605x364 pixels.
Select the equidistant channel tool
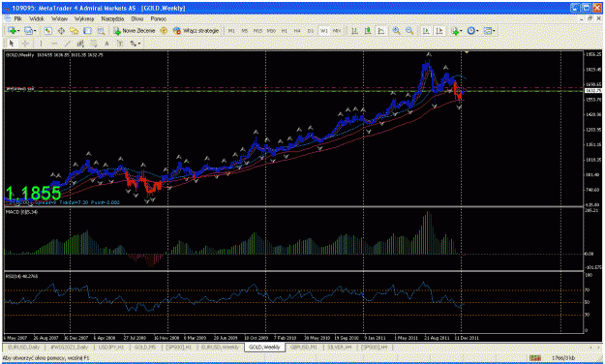80,44
